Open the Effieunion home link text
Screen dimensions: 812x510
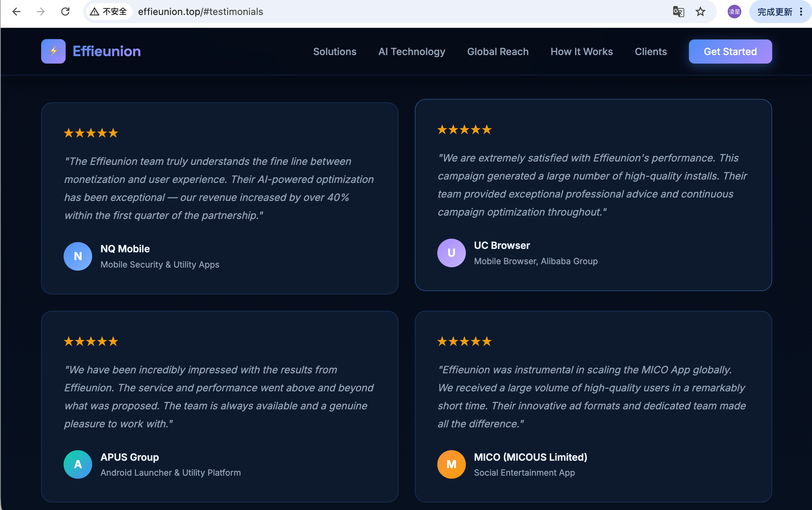pyautogui.click(x=107, y=51)
